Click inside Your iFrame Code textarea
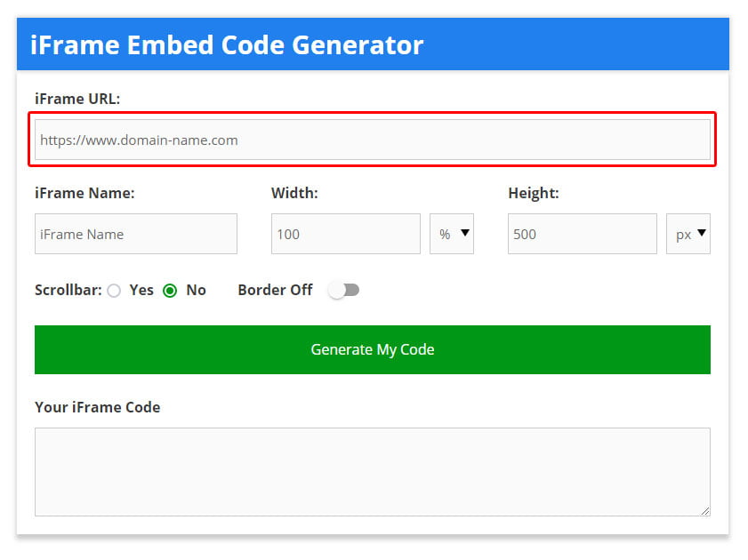This screenshot has height=560, width=748. pyautogui.click(x=373, y=472)
